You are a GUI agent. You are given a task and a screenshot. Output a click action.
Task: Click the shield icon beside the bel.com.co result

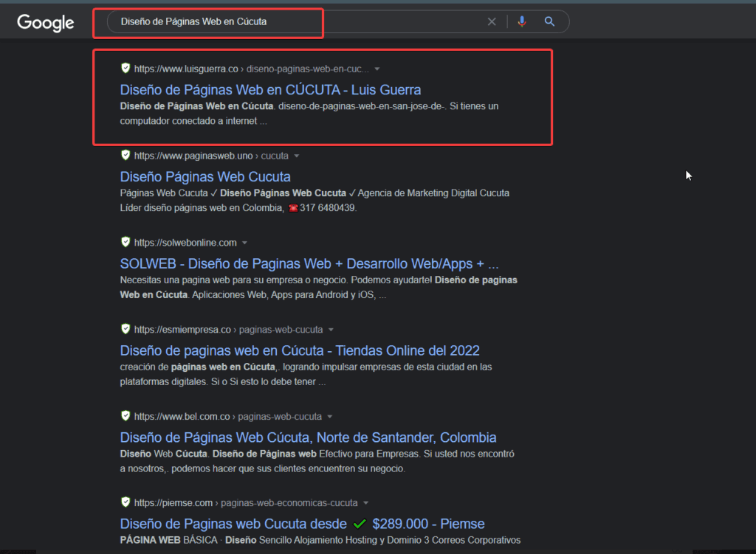click(x=125, y=415)
